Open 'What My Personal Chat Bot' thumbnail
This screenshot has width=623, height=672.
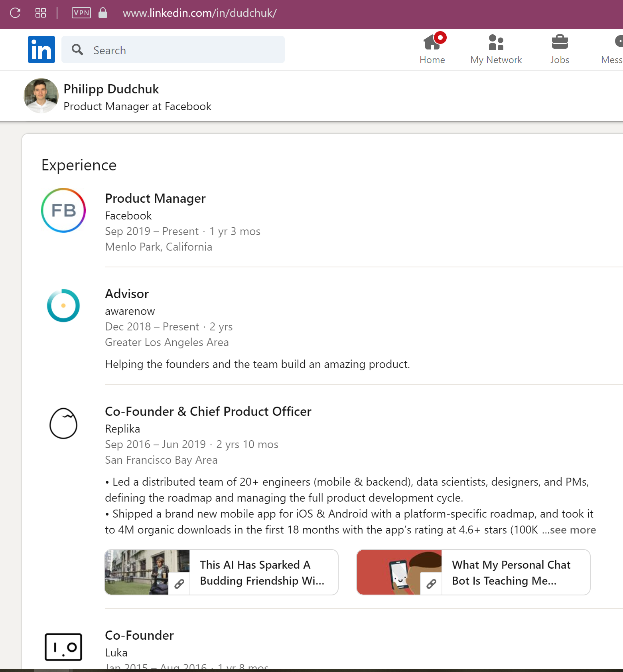(399, 572)
